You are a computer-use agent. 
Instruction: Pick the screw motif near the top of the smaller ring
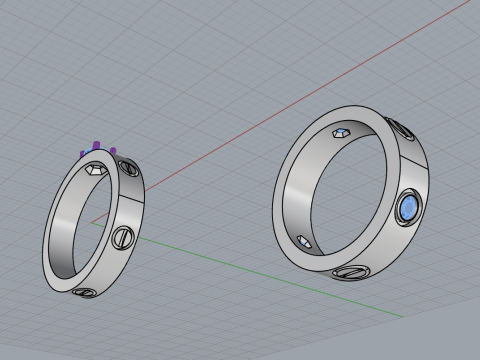(129, 168)
